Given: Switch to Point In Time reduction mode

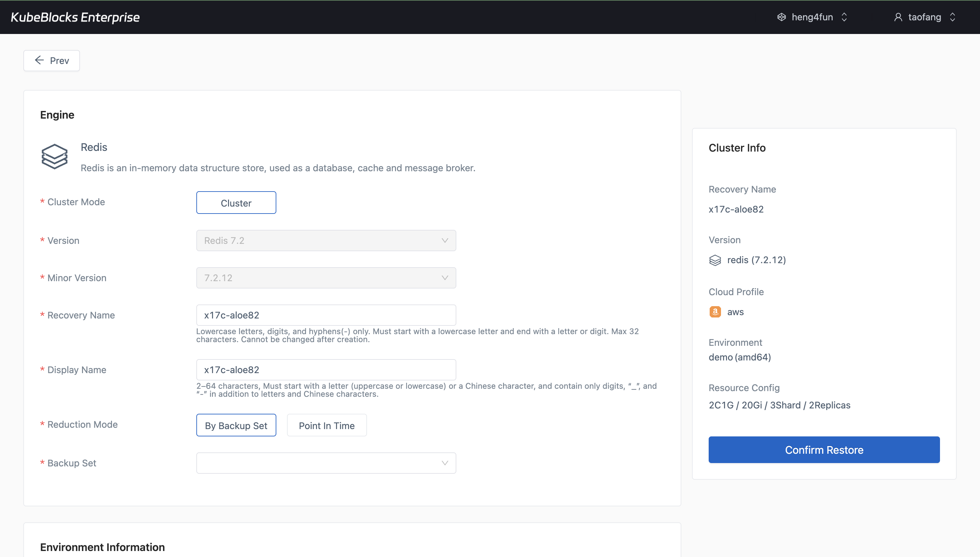Looking at the screenshot, I should click(x=326, y=425).
